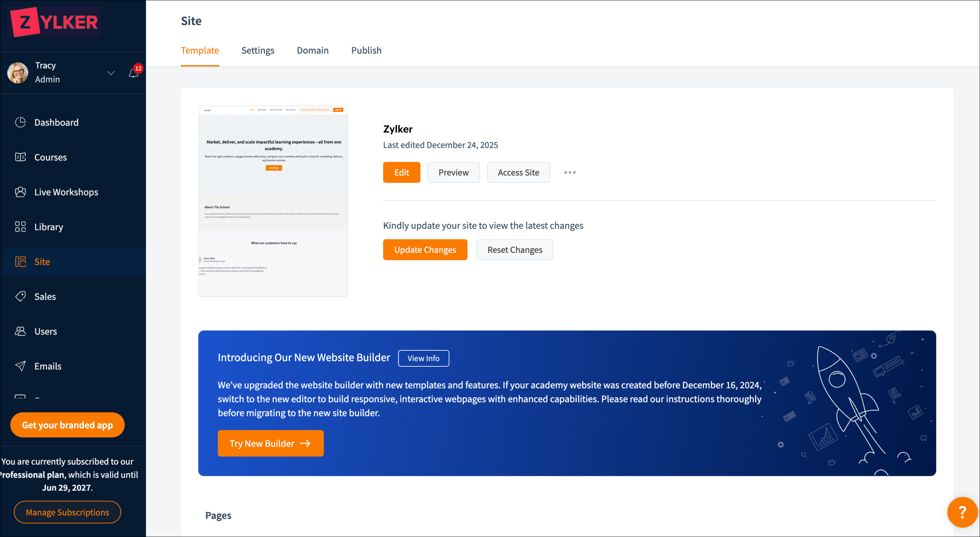980x537 pixels.
Task: Click the Users people icon
Action: coord(20,331)
